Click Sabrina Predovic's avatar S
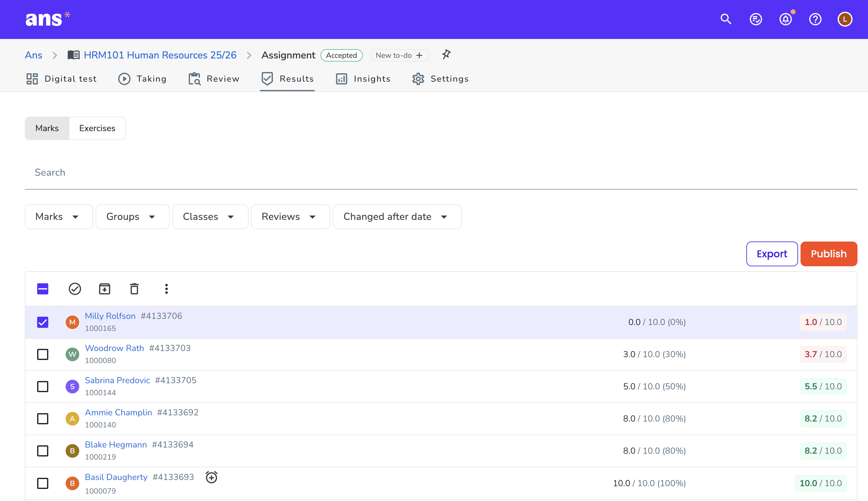 [x=72, y=387]
